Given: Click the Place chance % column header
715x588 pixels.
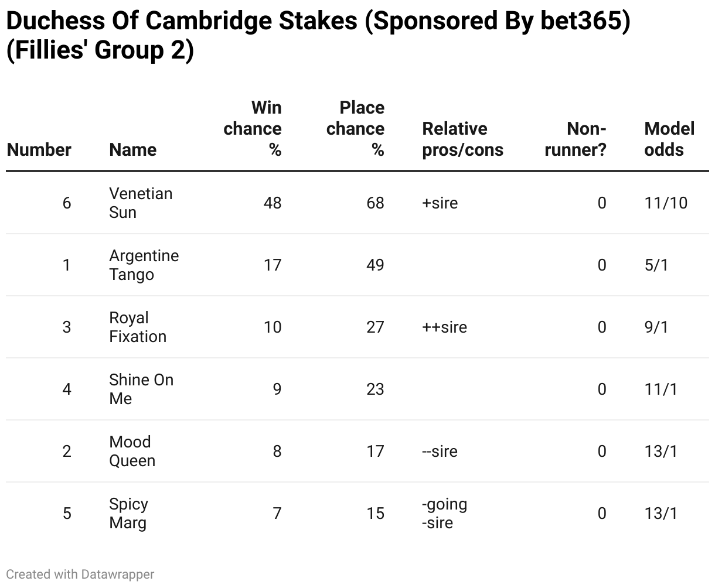Looking at the screenshot, I should point(356,129).
